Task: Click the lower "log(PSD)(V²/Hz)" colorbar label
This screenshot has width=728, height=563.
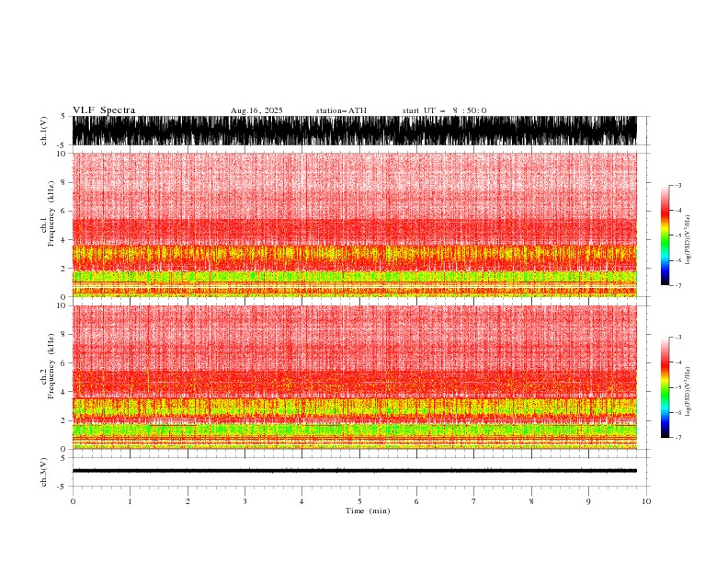Action: (688, 392)
